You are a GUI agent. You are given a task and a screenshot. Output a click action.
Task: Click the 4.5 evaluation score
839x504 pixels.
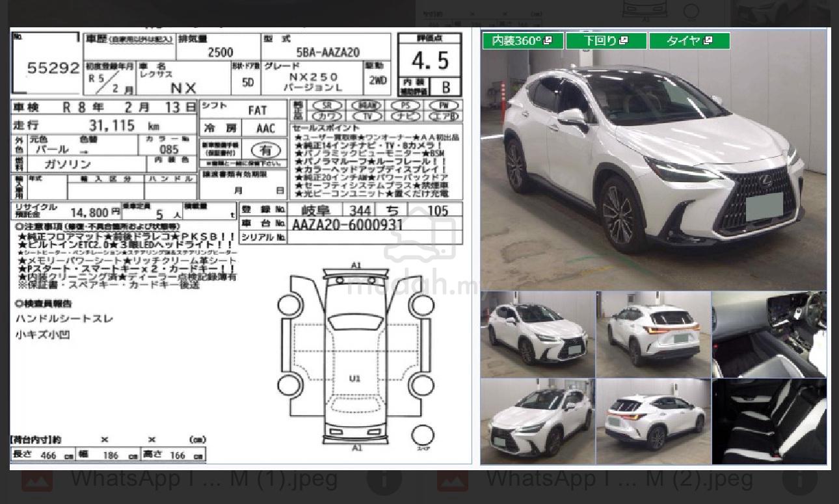(430, 60)
